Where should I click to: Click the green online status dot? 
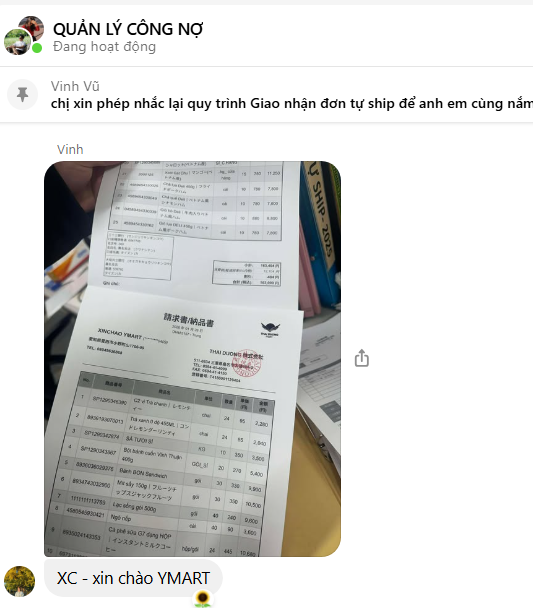37,48
